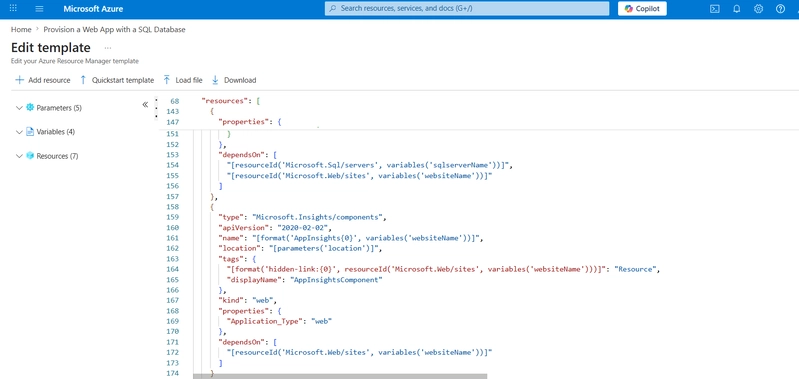The image size is (799, 379).
Task: Open the Edit template ellipsis menu
Action: [108, 48]
